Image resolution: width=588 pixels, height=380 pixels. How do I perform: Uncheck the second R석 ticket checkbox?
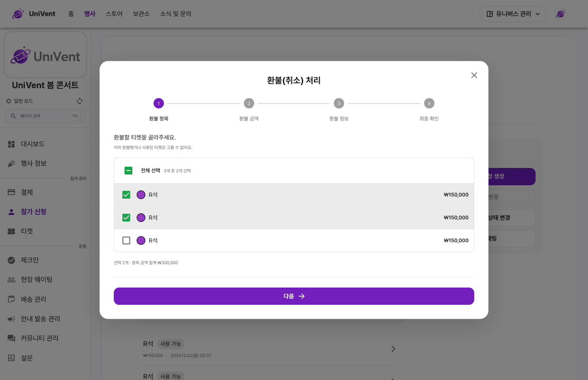[126, 218]
